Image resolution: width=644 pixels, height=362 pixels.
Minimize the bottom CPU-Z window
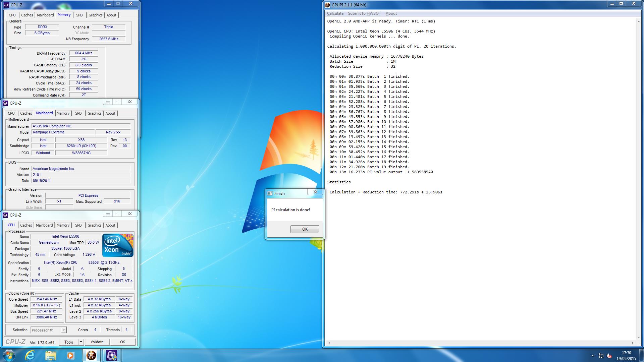pyautogui.click(x=108, y=214)
